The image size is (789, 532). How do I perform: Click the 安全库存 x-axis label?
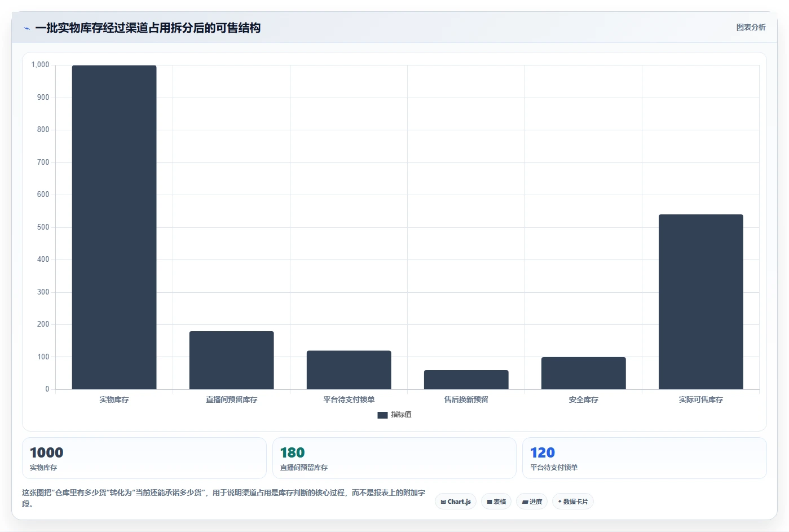[x=583, y=399]
